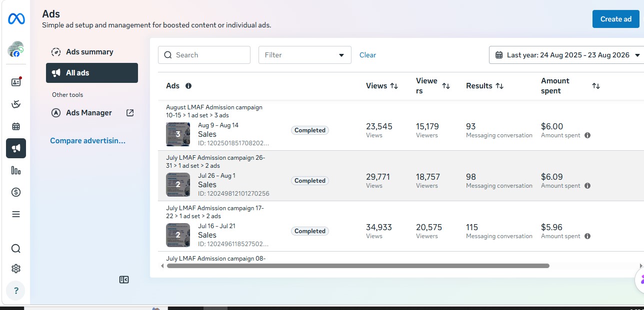This screenshot has height=310, width=644.
Task: Click the sidebar search magnifier icon
Action: (16, 249)
